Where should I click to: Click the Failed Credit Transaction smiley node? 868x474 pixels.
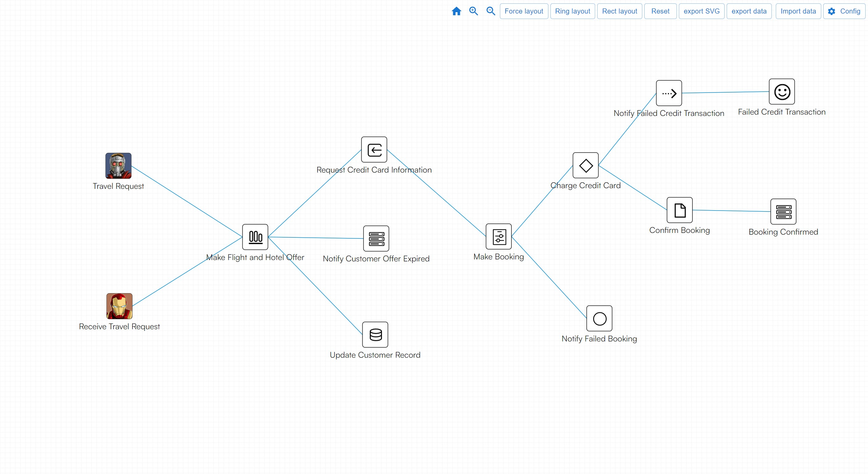[x=782, y=92]
